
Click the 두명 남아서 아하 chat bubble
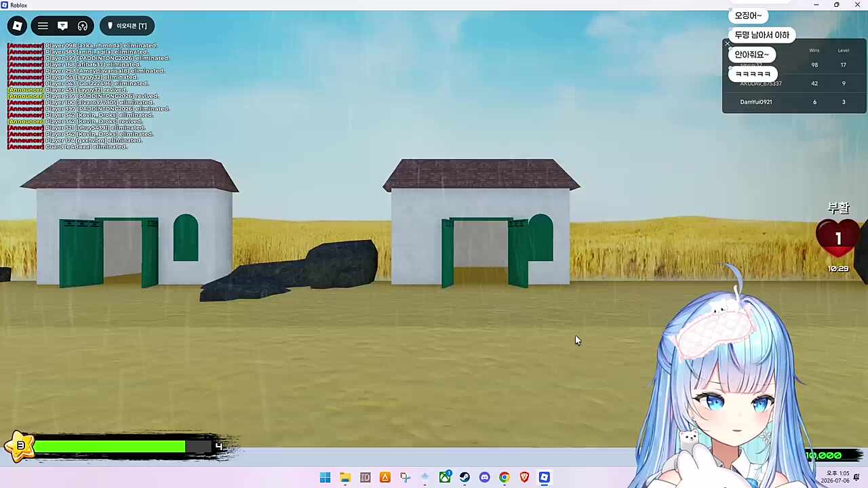(762, 35)
